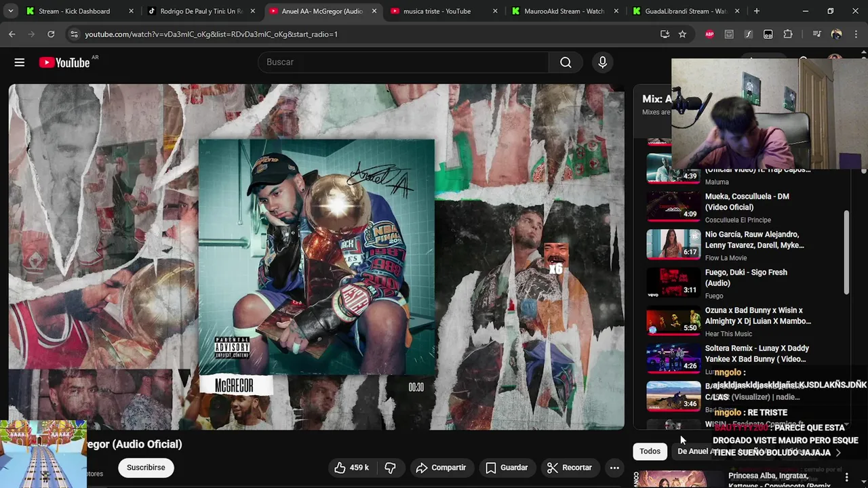Open the 3:11 Sigo Fresh thumbnail

pyautogui.click(x=673, y=282)
